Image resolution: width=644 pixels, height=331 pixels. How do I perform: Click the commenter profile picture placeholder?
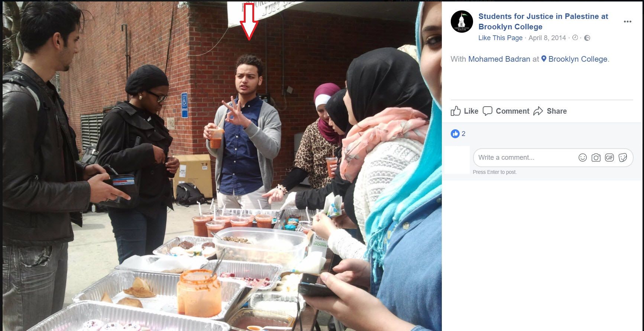click(x=457, y=160)
